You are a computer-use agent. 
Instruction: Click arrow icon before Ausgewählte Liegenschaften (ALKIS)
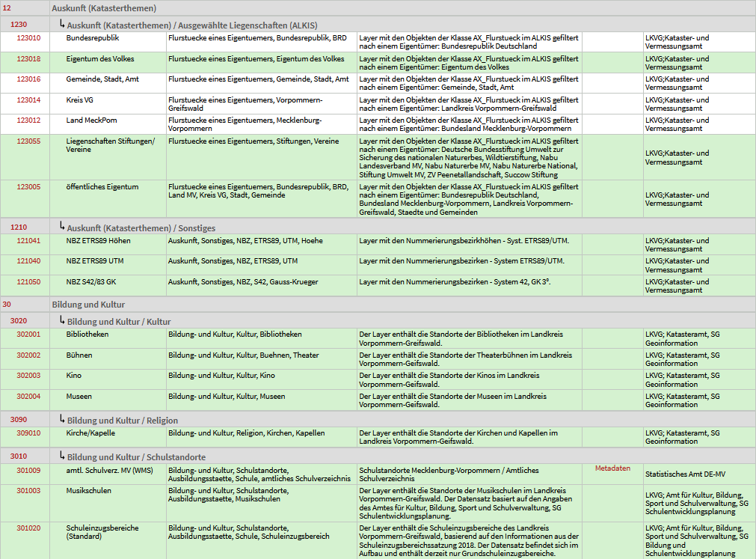62,24
